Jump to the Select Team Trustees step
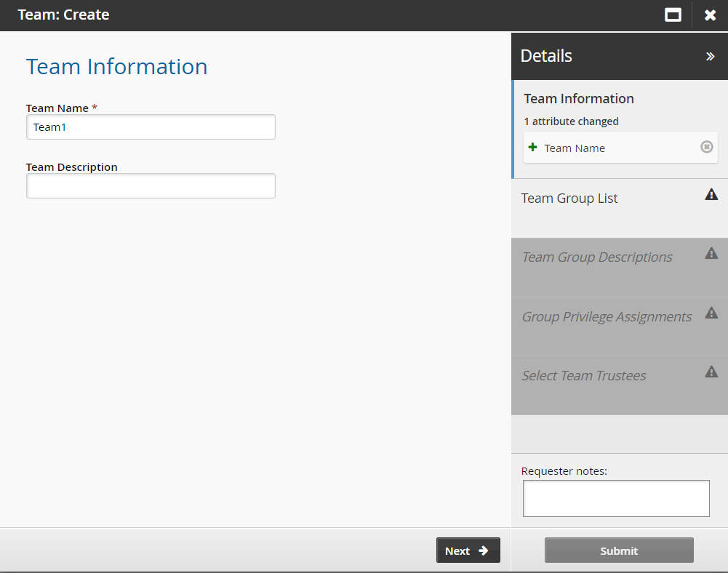The width and height of the screenshot is (728, 573). tap(583, 376)
